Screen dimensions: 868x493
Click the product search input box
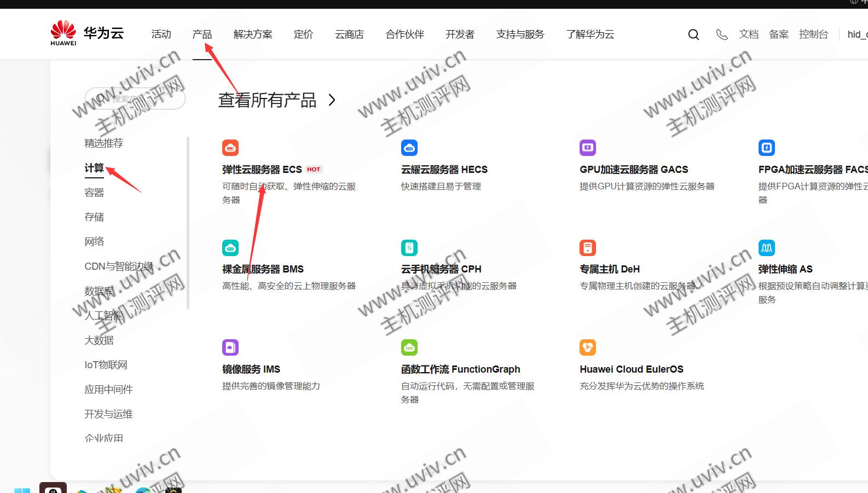(x=142, y=99)
